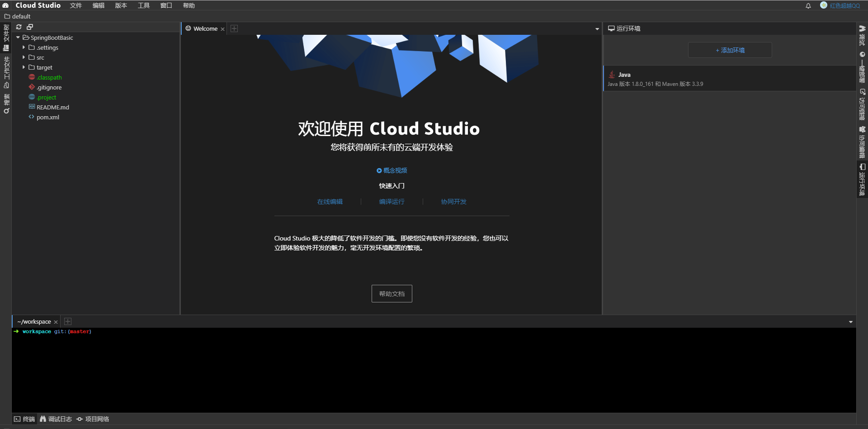Image resolution: width=868 pixels, height=429 pixels.
Task: Click the 运行环境 panel header icon
Action: (611, 28)
